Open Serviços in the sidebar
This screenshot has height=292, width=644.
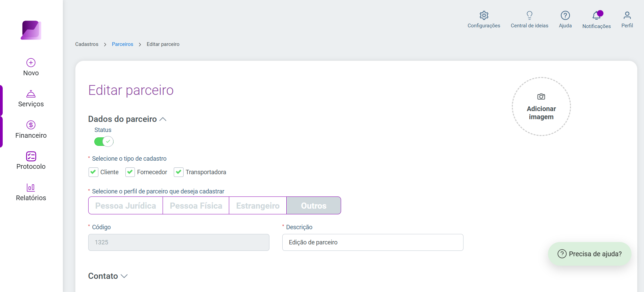(31, 99)
